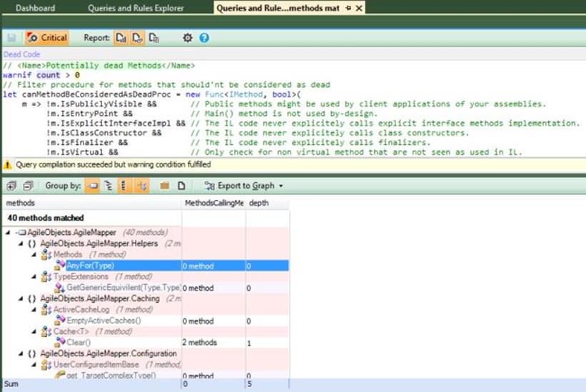Close the query editor tab
Viewport: 586px width, 392px height.
(359, 8)
